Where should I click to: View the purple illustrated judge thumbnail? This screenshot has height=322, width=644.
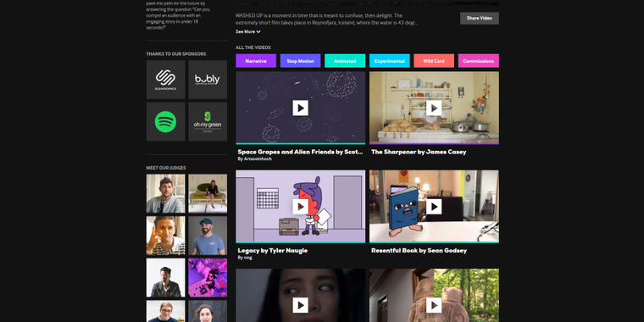(x=208, y=278)
